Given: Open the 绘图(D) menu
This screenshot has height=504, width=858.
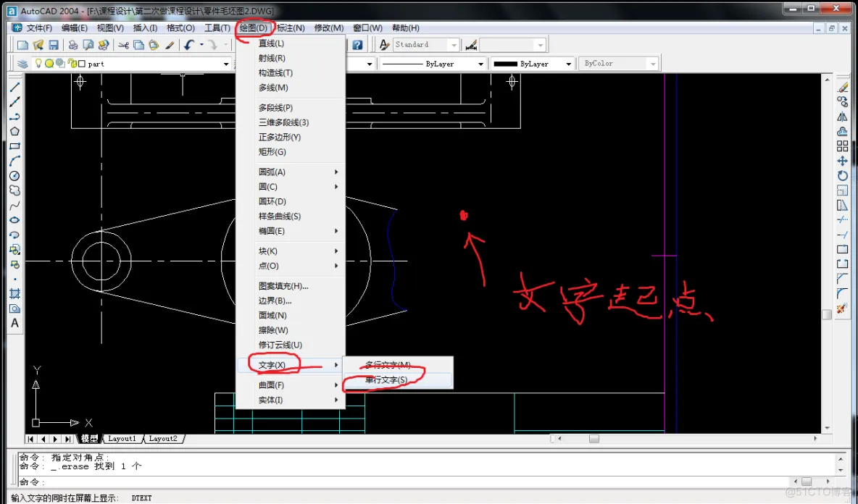Looking at the screenshot, I should [x=254, y=28].
